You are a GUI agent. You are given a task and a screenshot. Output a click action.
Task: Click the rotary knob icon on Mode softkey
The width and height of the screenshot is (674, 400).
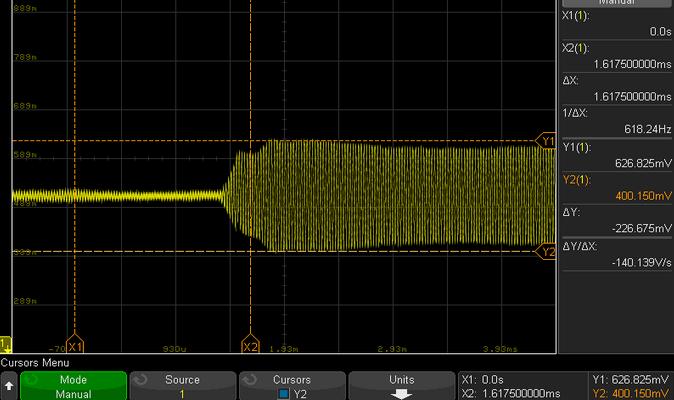pos(31,379)
